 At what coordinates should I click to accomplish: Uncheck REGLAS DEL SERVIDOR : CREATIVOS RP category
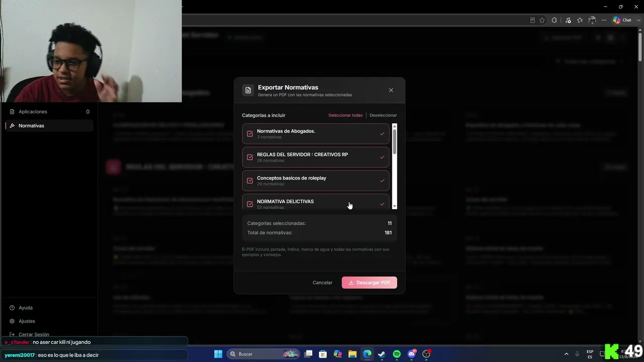pos(250,157)
